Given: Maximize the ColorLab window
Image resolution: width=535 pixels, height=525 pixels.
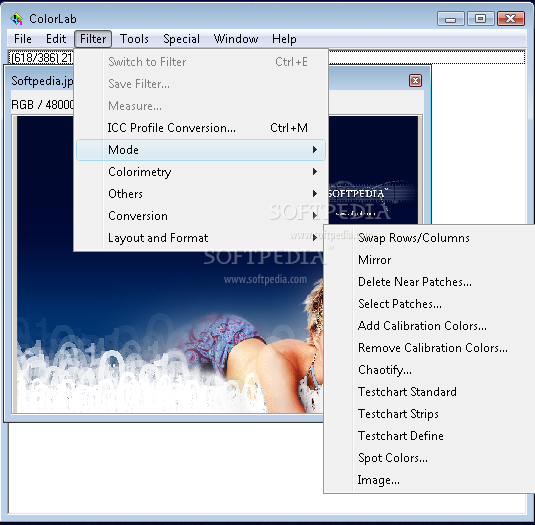Looking at the screenshot, I should (x=480, y=19).
